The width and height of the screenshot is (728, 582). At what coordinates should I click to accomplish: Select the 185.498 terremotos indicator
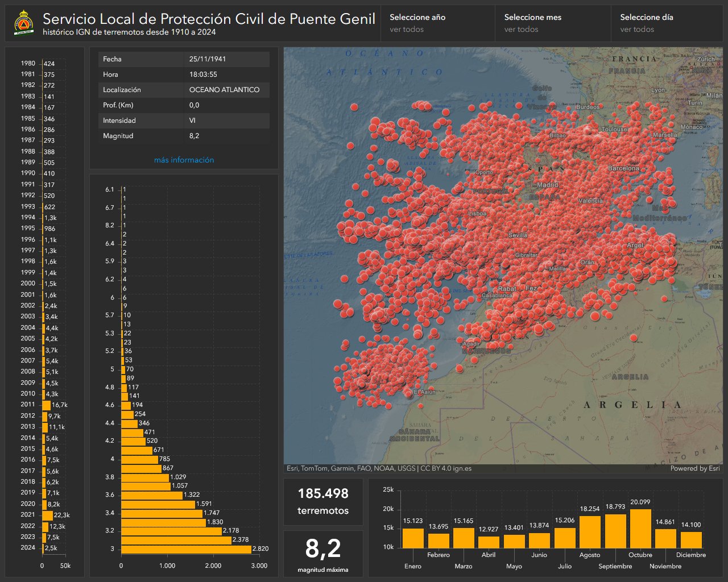point(323,501)
